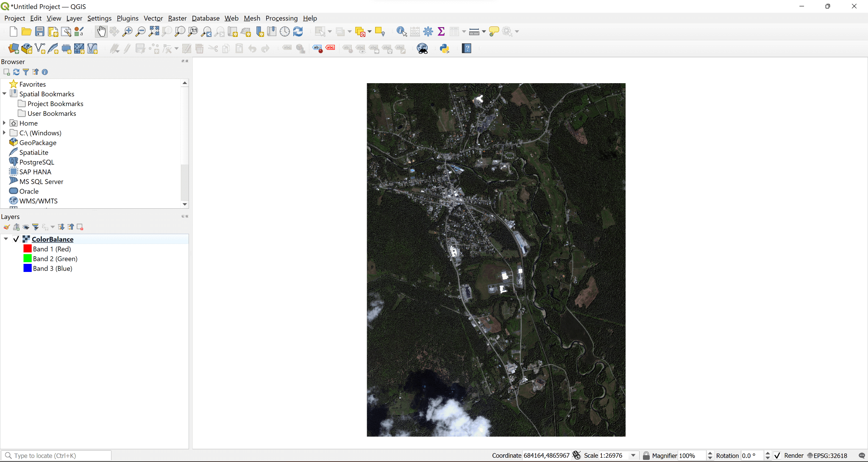Select the ColorBalance layer name
This screenshot has width=868, height=462.
(x=53, y=239)
